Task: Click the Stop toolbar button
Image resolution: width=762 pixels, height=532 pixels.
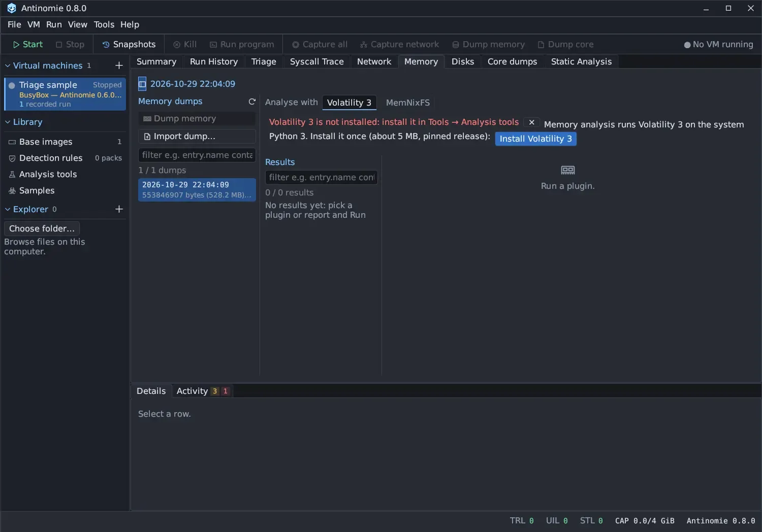Action: 70,44
